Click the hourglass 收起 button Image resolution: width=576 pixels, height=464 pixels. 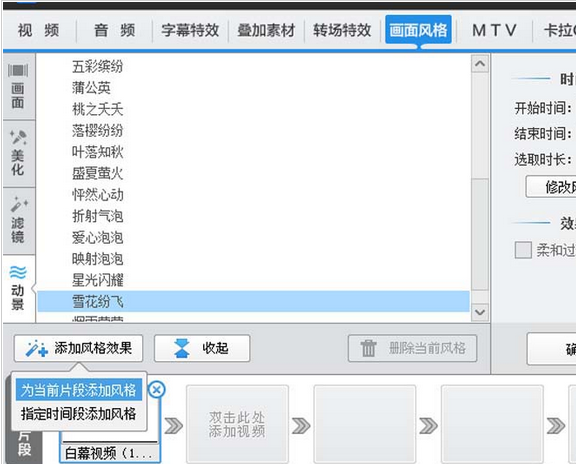tap(202, 348)
